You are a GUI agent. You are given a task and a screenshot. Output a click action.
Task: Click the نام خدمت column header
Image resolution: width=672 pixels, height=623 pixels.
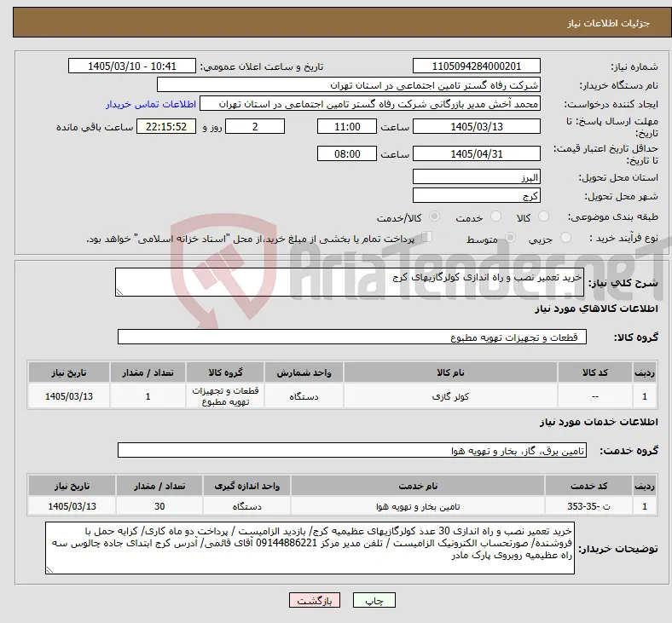pos(418,486)
